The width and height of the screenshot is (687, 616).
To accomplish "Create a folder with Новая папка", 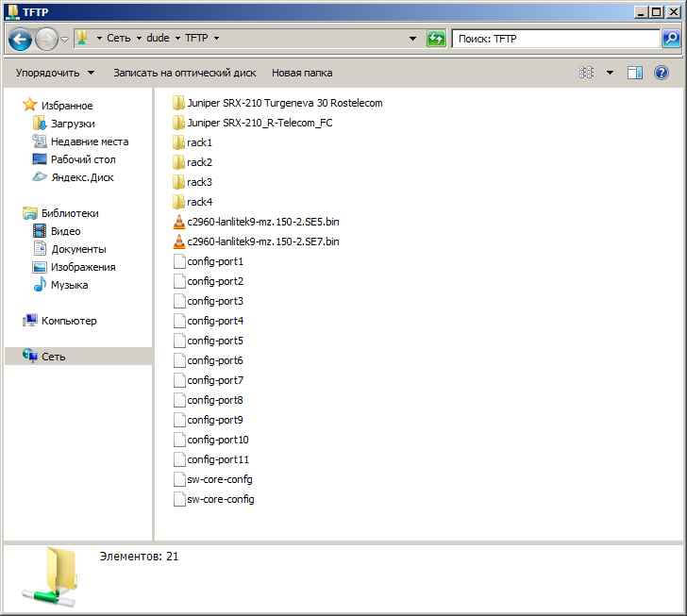I will pyautogui.click(x=302, y=73).
